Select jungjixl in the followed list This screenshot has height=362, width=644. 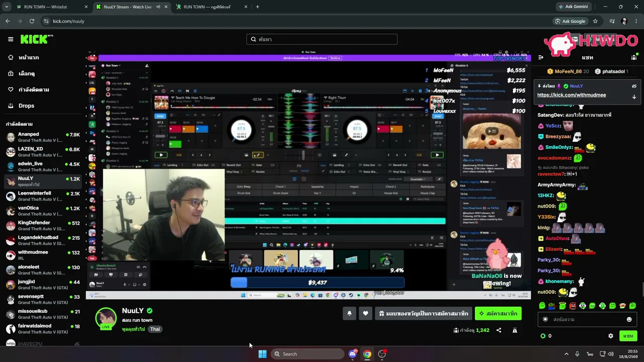point(43,285)
